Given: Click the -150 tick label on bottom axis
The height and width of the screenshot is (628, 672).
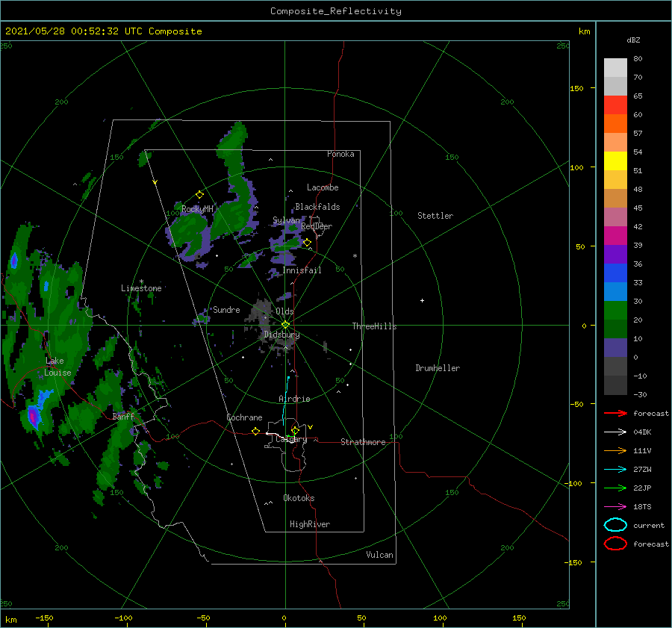Looking at the screenshot, I should coord(44,618).
